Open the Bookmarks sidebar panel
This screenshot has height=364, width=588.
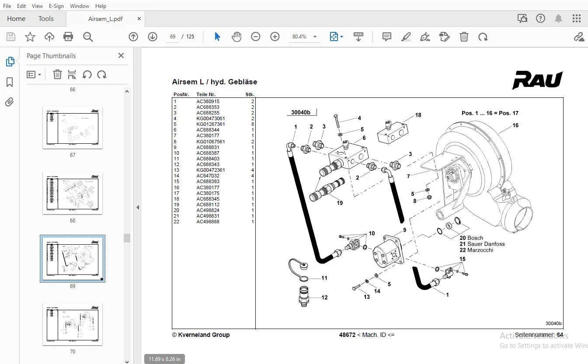point(10,82)
